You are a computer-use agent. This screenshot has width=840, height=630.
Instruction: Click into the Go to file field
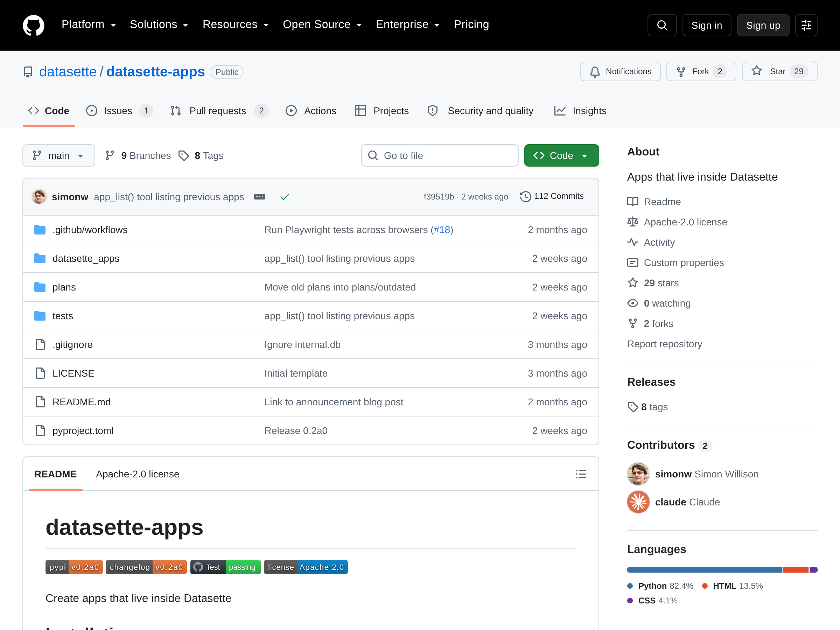click(440, 155)
